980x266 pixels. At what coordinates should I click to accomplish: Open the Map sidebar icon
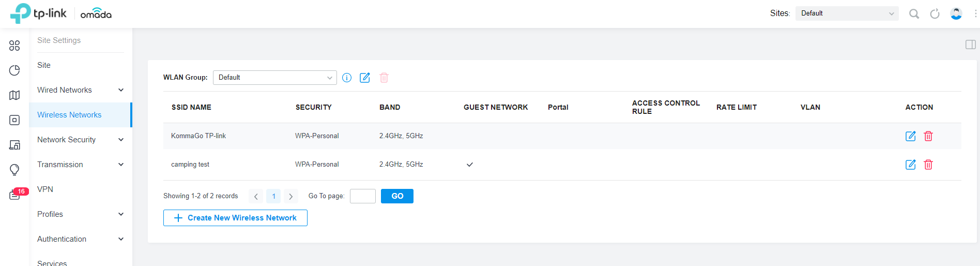[x=14, y=95]
